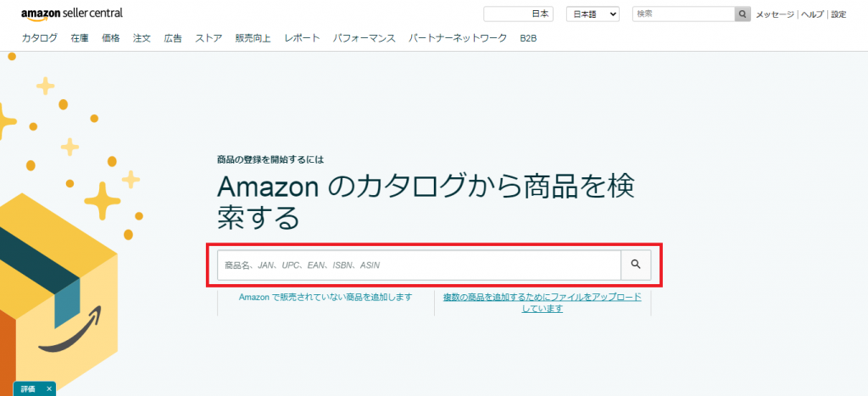This screenshot has width=868, height=396.
Task: Click the link to add products not sold on Amazon
Action: pyautogui.click(x=325, y=297)
